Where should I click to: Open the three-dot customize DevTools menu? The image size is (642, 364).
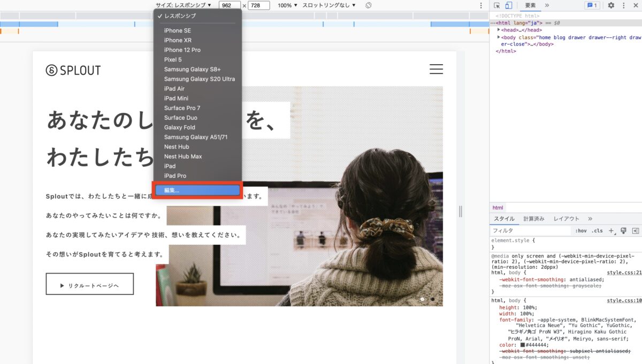click(x=624, y=5)
